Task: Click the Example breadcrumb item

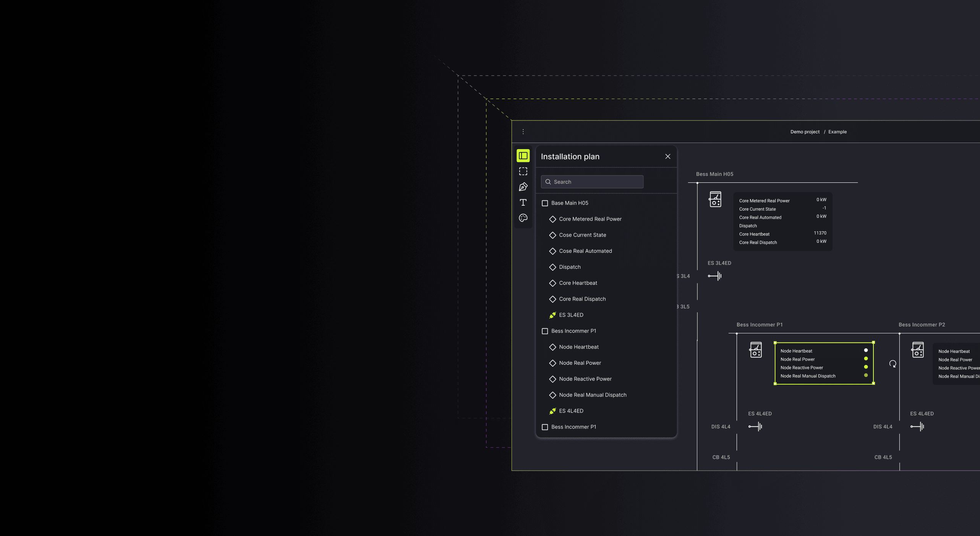Action: point(837,132)
